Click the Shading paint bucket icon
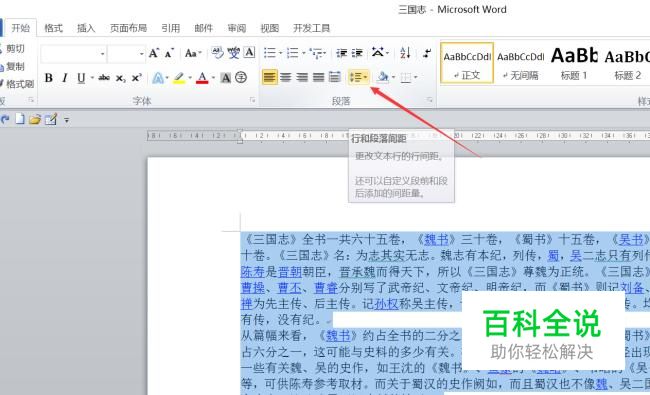 [x=383, y=77]
